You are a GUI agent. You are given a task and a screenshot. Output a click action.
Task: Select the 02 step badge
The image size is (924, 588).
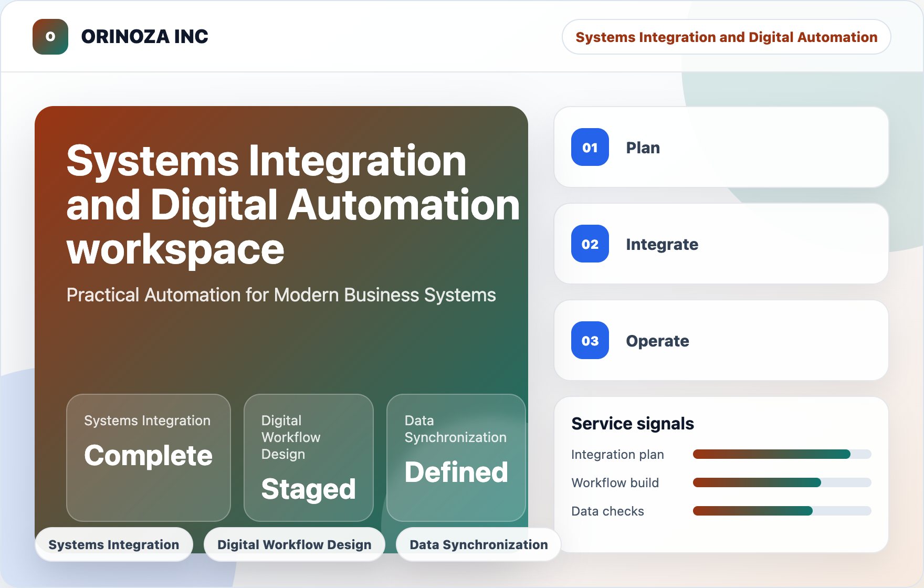pyautogui.click(x=590, y=244)
